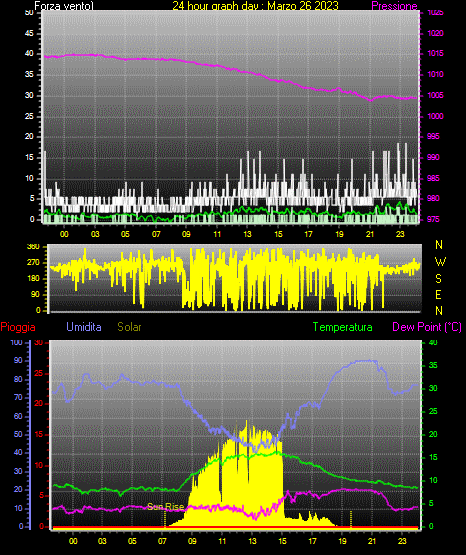The image size is (466, 555).
Task: Click the Pressione legend label
Action: coord(394,6)
